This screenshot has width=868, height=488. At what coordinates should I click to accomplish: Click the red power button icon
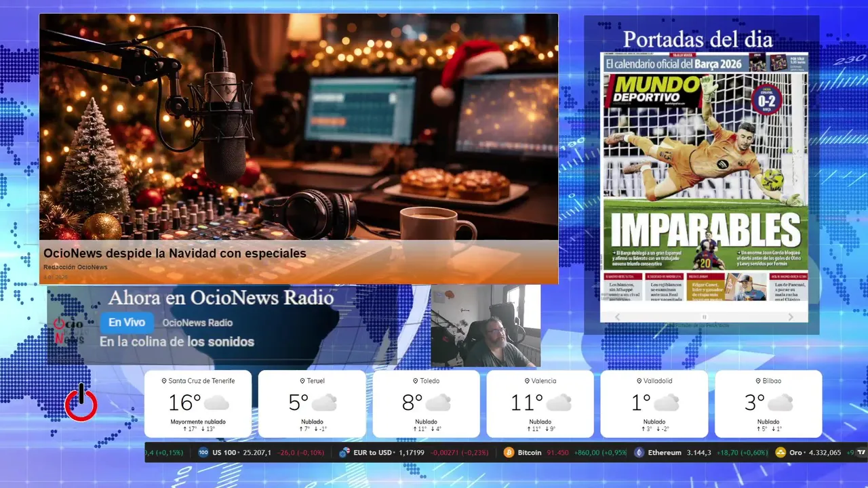[81, 403]
